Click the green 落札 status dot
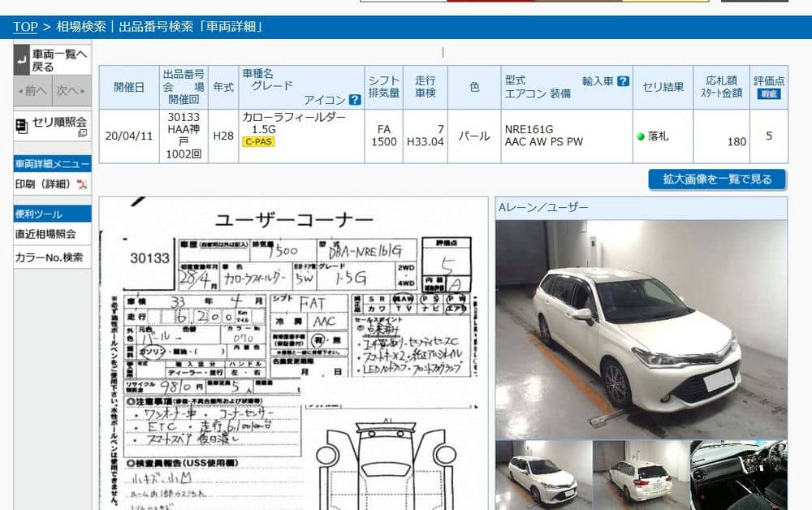This screenshot has width=812, height=510. coord(641,136)
